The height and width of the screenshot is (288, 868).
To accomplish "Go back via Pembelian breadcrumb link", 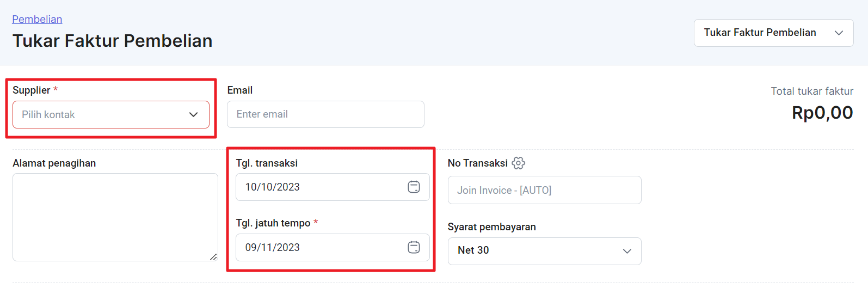I will (37, 19).
